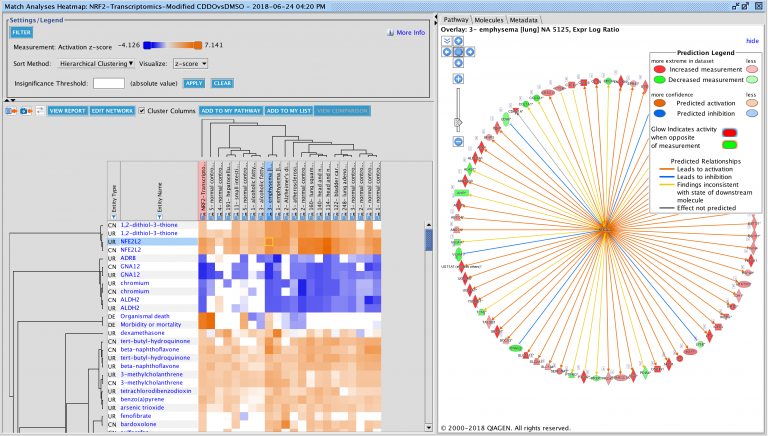
Task: Click the Insignificance Threshold input field
Action: (x=109, y=83)
